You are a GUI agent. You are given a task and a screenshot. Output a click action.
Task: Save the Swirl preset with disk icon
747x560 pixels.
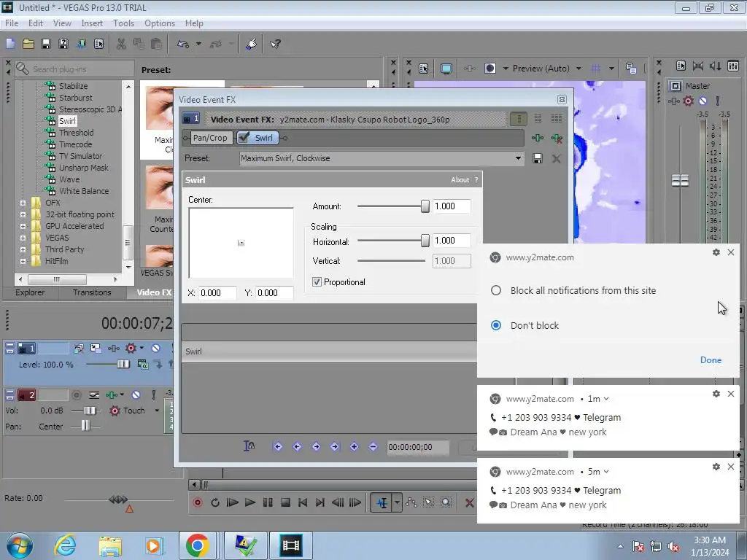pos(538,158)
